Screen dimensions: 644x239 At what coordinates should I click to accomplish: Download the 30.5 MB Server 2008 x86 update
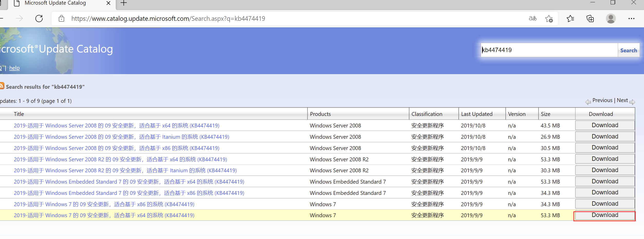tap(605, 147)
